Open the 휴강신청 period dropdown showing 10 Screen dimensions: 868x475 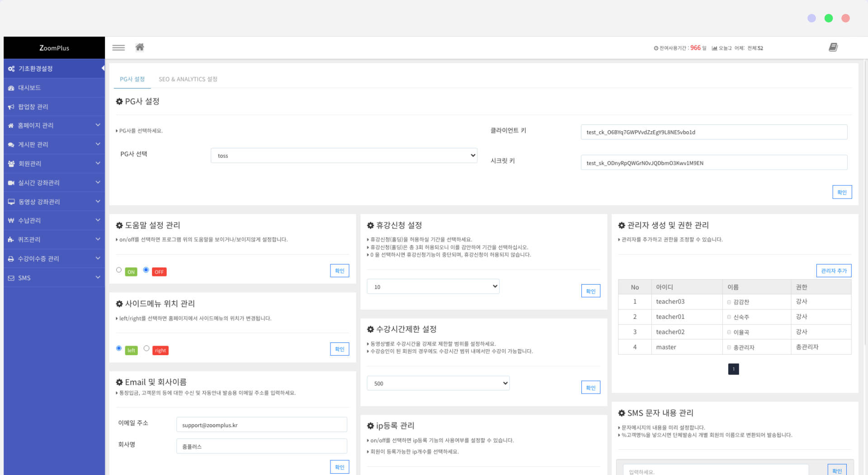[x=433, y=286]
